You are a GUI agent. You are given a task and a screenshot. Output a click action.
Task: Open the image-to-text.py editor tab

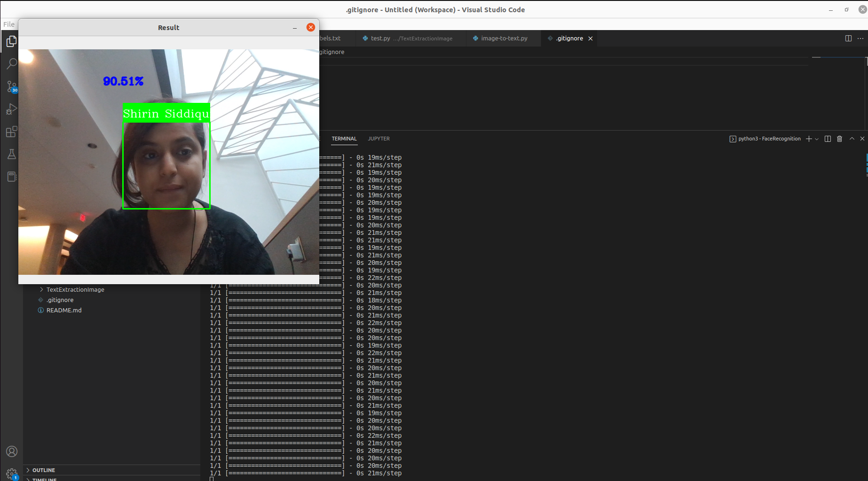(x=504, y=39)
